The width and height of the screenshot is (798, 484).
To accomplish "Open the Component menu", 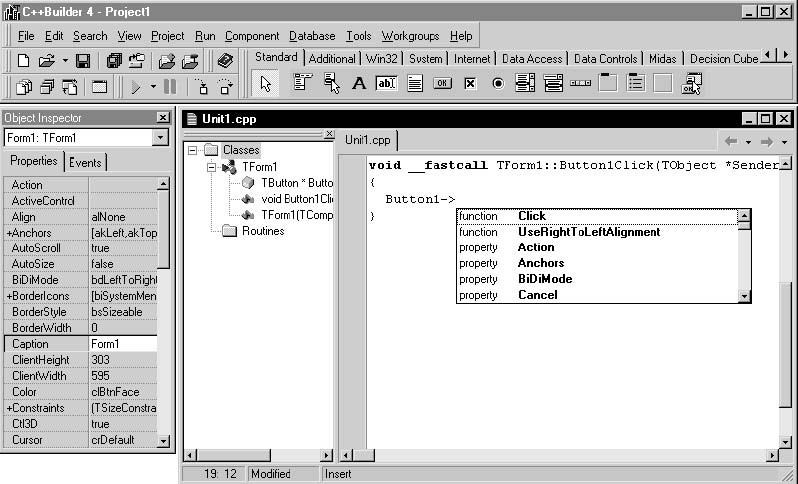I will [252, 36].
